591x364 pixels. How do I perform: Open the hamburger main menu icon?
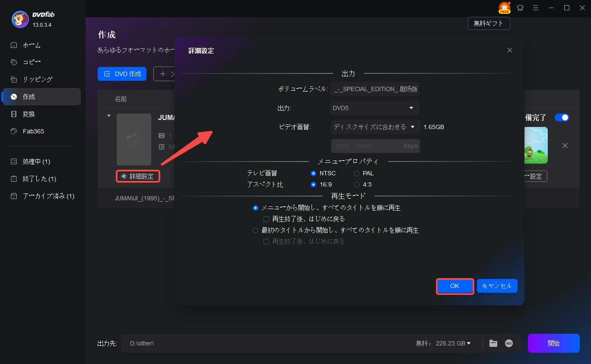click(x=536, y=8)
